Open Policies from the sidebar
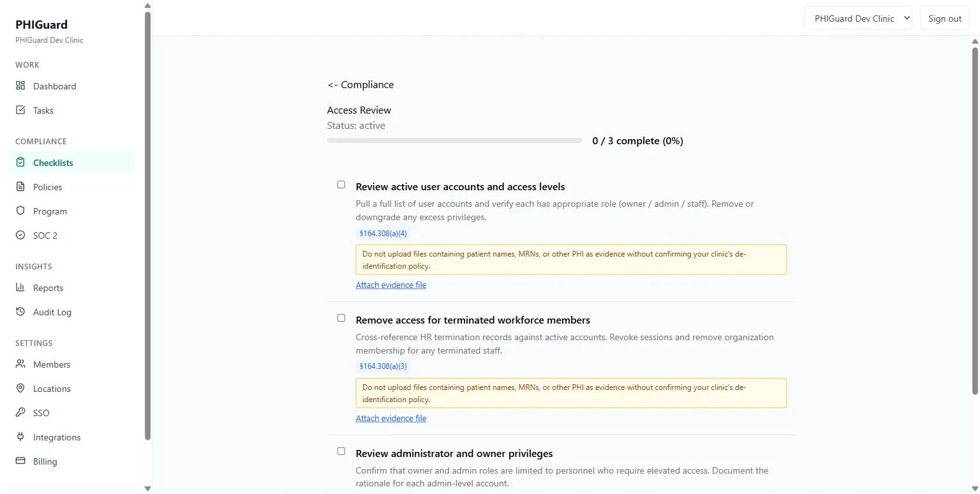 71,187
